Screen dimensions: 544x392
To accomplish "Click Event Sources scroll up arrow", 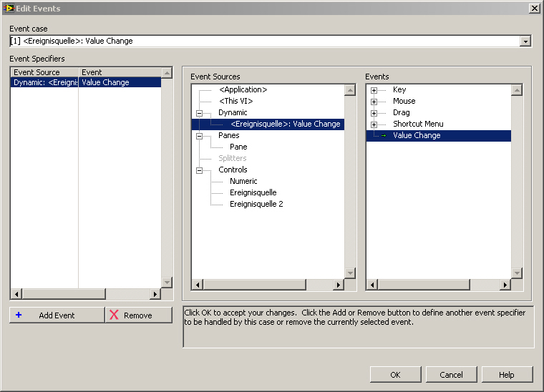I will (350, 90).
